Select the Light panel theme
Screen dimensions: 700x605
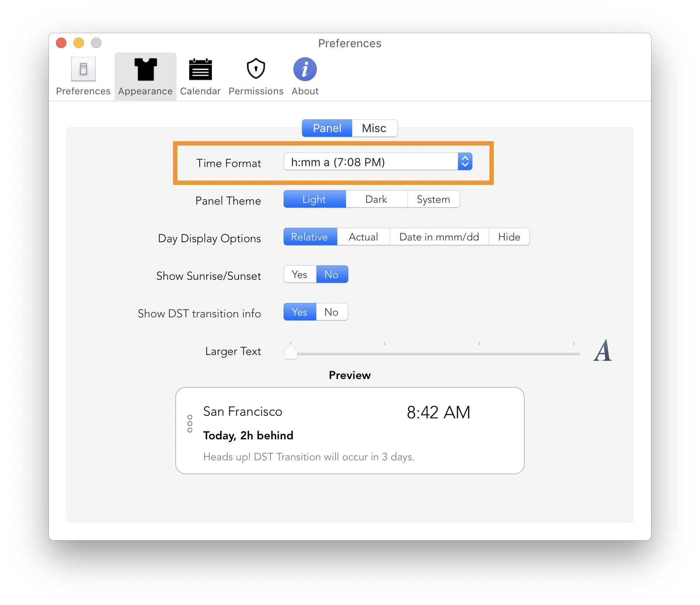coord(315,199)
